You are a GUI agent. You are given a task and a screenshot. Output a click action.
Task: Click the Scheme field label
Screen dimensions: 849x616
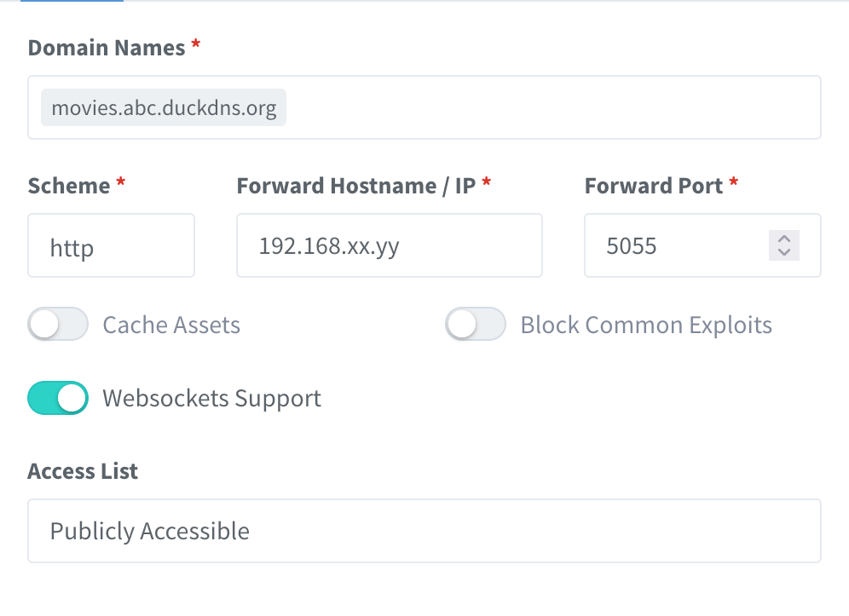point(69,186)
